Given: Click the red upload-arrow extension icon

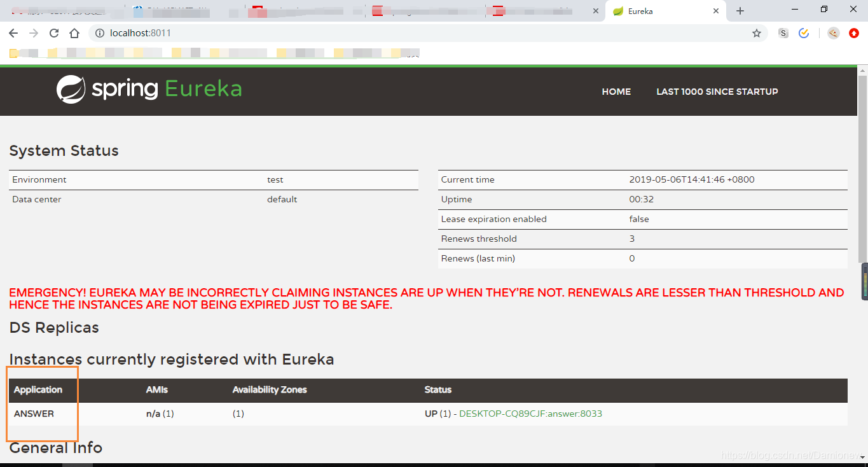Looking at the screenshot, I should 853,32.
